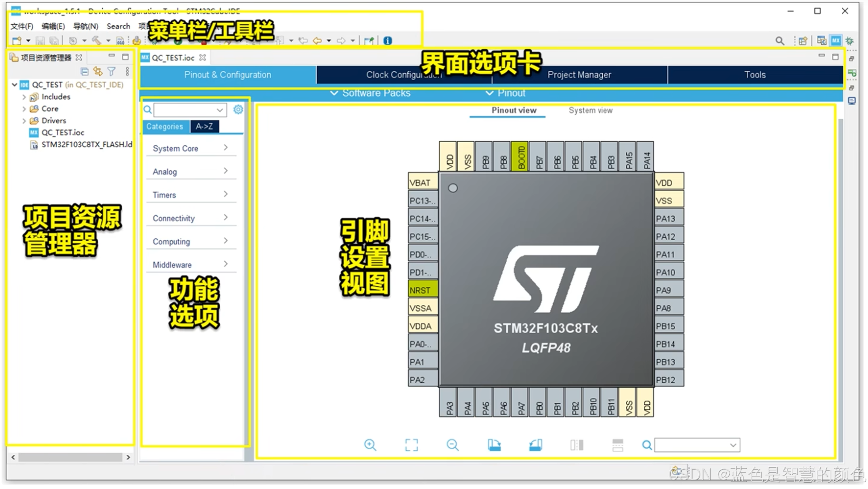Expand the Core folder in the project tree
Screen dimensions: 868x489
point(24,108)
